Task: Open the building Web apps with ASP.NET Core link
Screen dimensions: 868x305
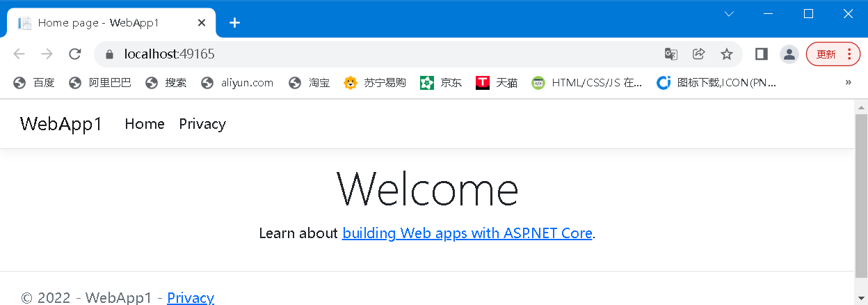Action: click(467, 233)
